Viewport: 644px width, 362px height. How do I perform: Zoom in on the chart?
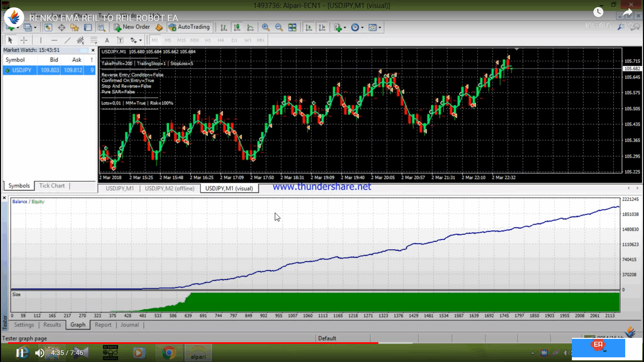click(x=265, y=27)
